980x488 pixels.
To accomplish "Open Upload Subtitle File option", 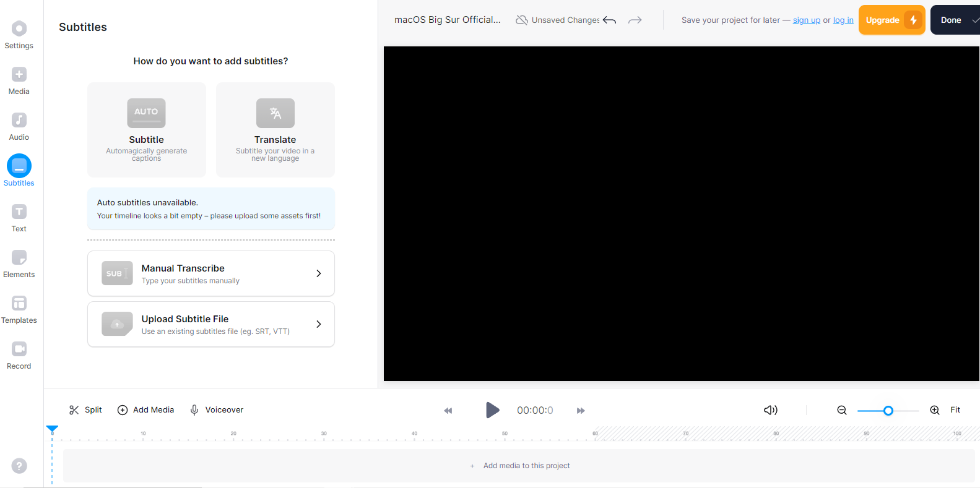I will (211, 324).
